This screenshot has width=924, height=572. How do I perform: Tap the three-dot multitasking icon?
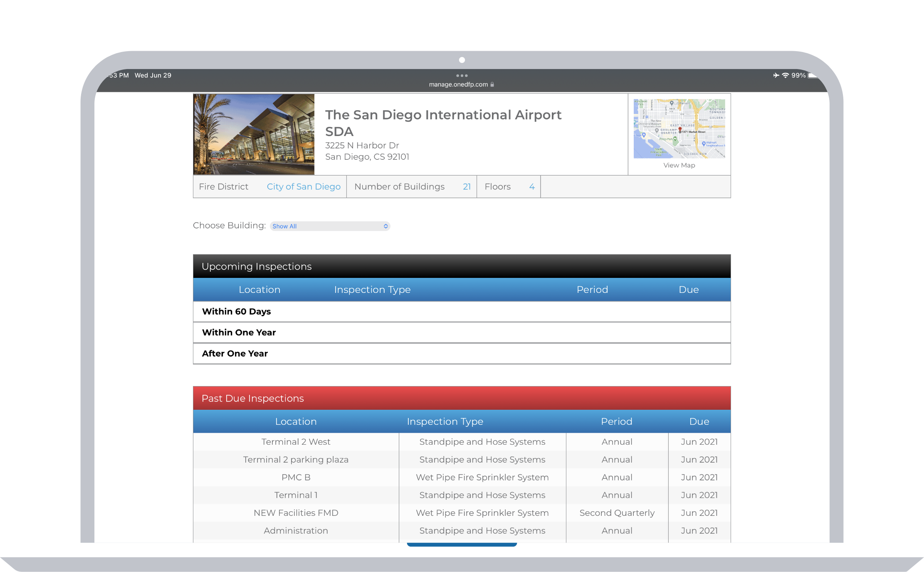[x=462, y=76]
